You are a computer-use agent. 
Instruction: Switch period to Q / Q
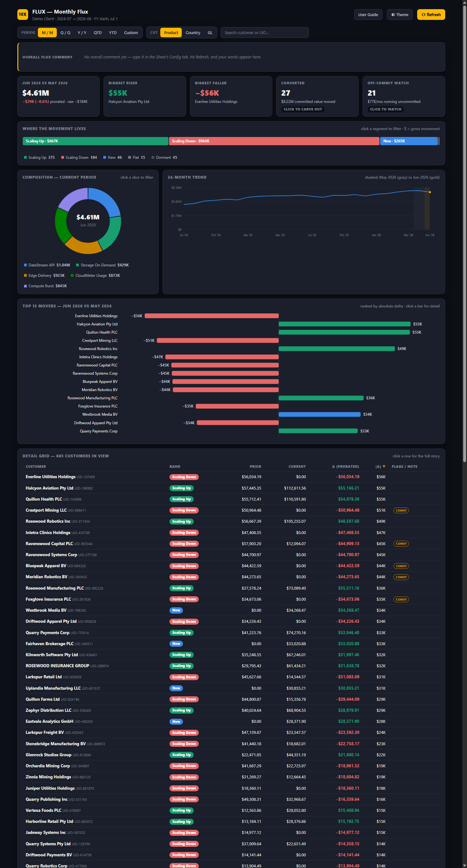click(x=65, y=33)
